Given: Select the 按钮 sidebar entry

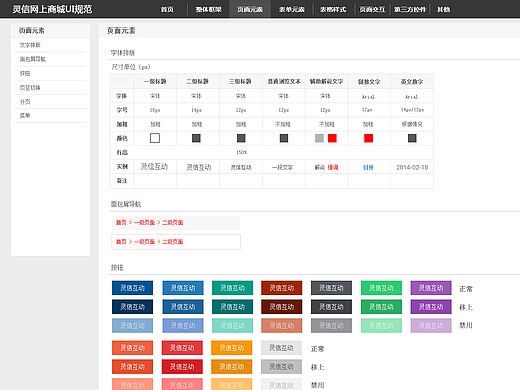Looking at the screenshot, I should 25,73.
